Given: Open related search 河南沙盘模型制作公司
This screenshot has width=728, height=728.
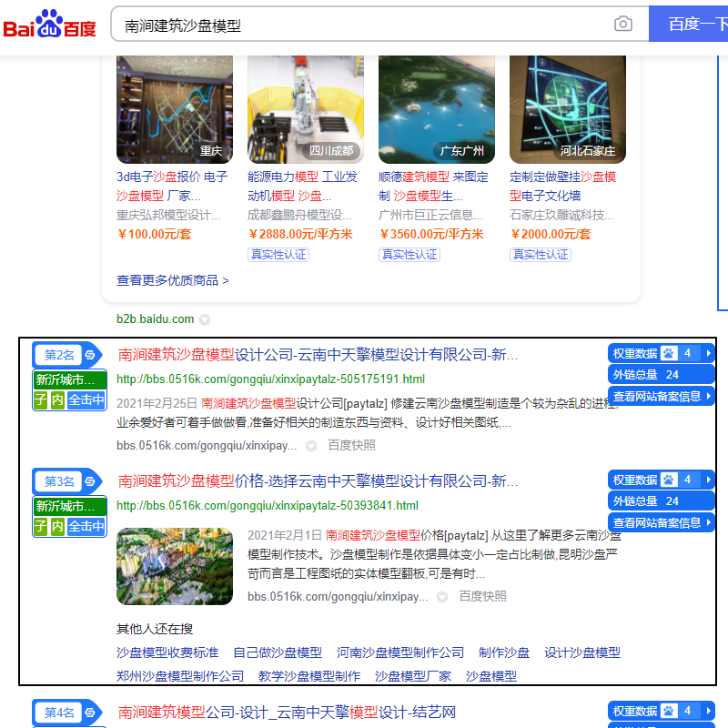Looking at the screenshot, I should (400, 652).
